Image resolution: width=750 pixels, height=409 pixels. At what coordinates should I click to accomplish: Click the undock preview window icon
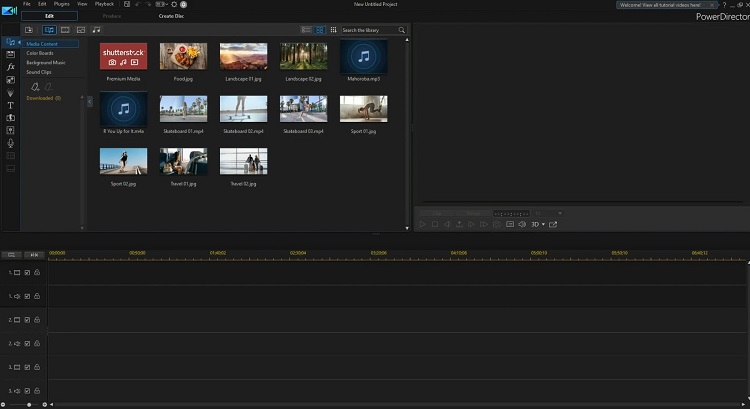[553, 224]
